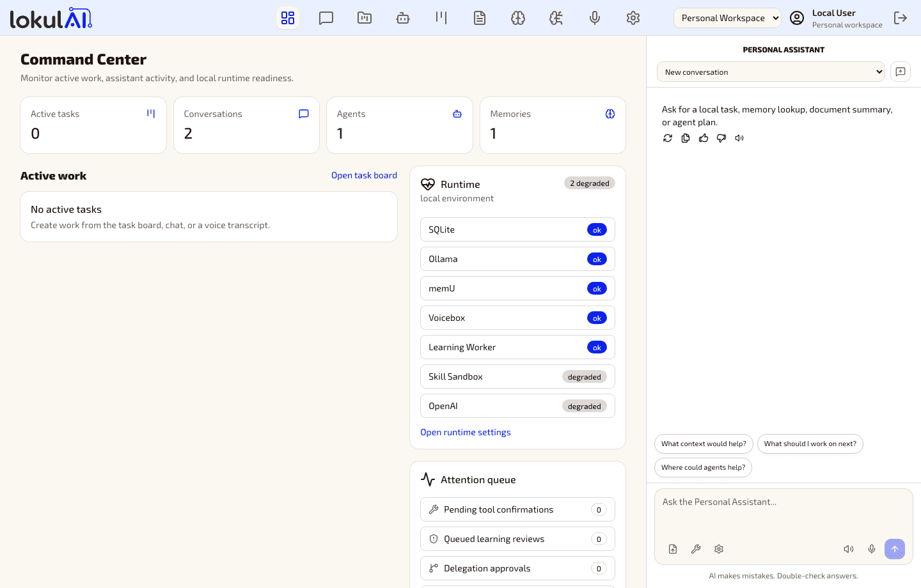Click the '2 degraded' runtime badge
This screenshot has height=588, width=921.
coord(590,183)
